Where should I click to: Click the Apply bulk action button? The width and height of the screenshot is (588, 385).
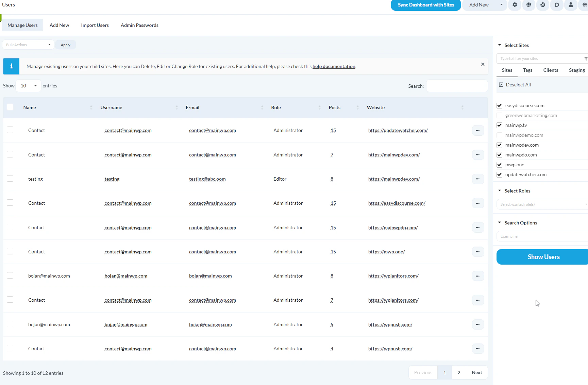(x=65, y=45)
